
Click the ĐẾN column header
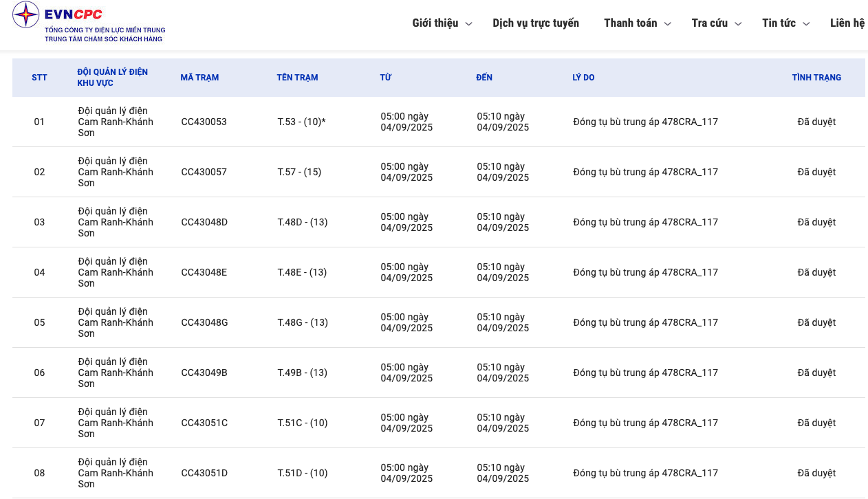(484, 78)
